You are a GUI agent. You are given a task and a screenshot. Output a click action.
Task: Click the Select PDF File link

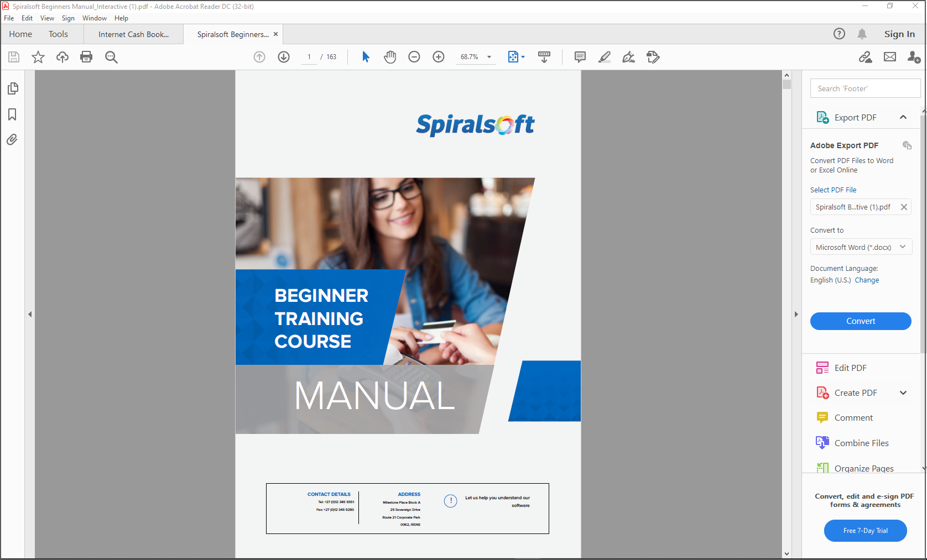[x=833, y=190]
